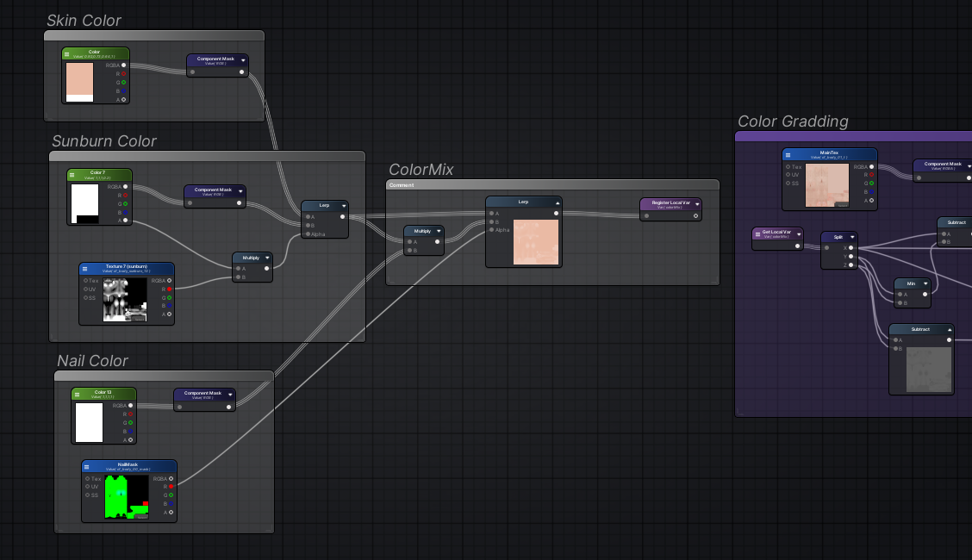Screen dimensions: 972x560
Task: Click red R output port of Skin Color node
Action: tap(124, 74)
